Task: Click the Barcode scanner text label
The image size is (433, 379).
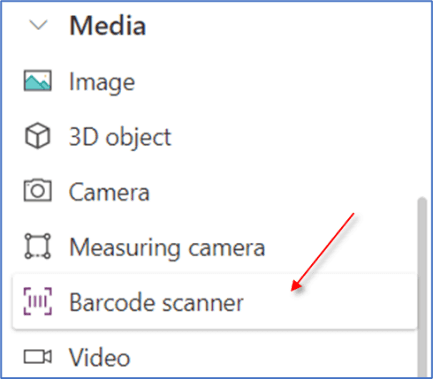Action: [156, 302]
